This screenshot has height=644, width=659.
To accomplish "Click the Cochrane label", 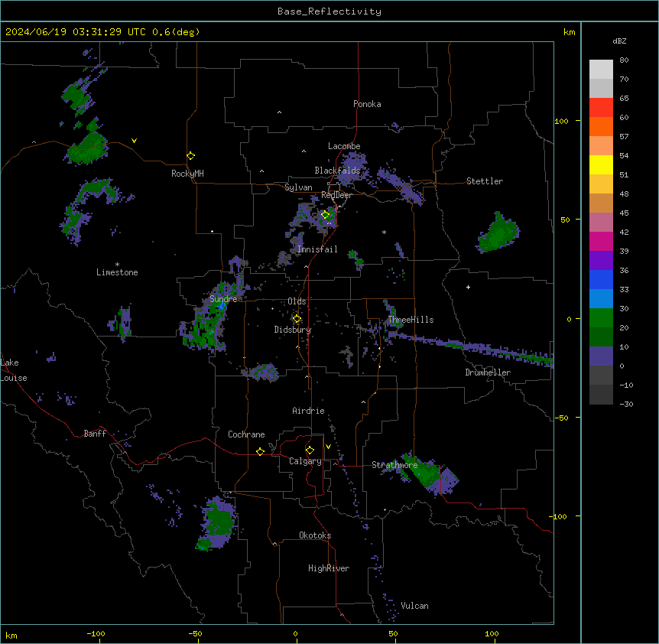I will 246,434.
